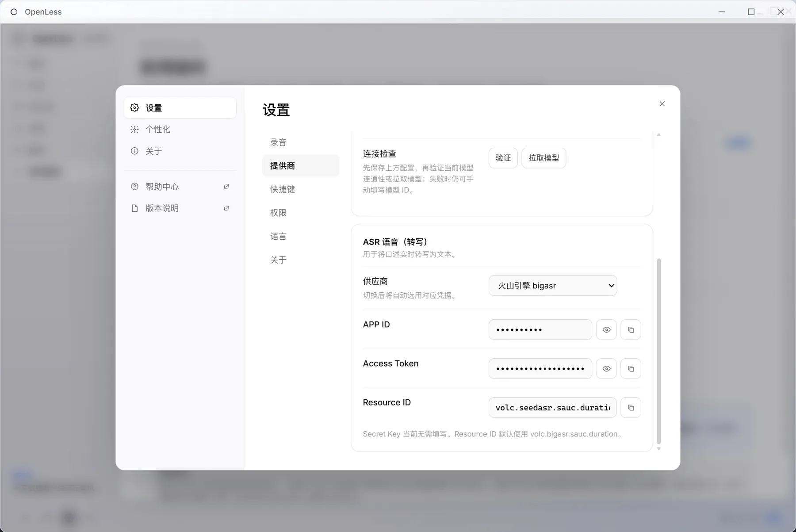796x532 pixels.
Task: Click the gear icon beside 设置
Action: (135, 108)
